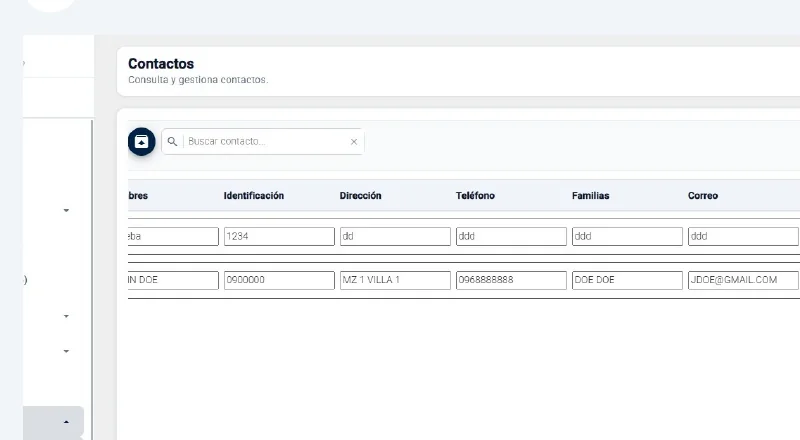This screenshot has width=800, height=440.
Task: Select the identification field containing 0900000
Action: [x=279, y=280]
